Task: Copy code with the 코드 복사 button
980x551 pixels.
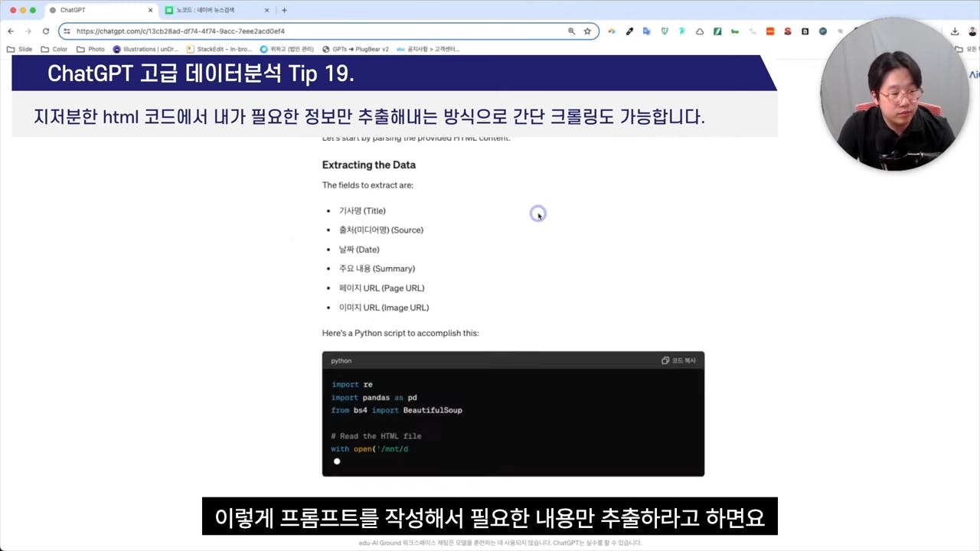Action: pyautogui.click(x=679, y=360)
